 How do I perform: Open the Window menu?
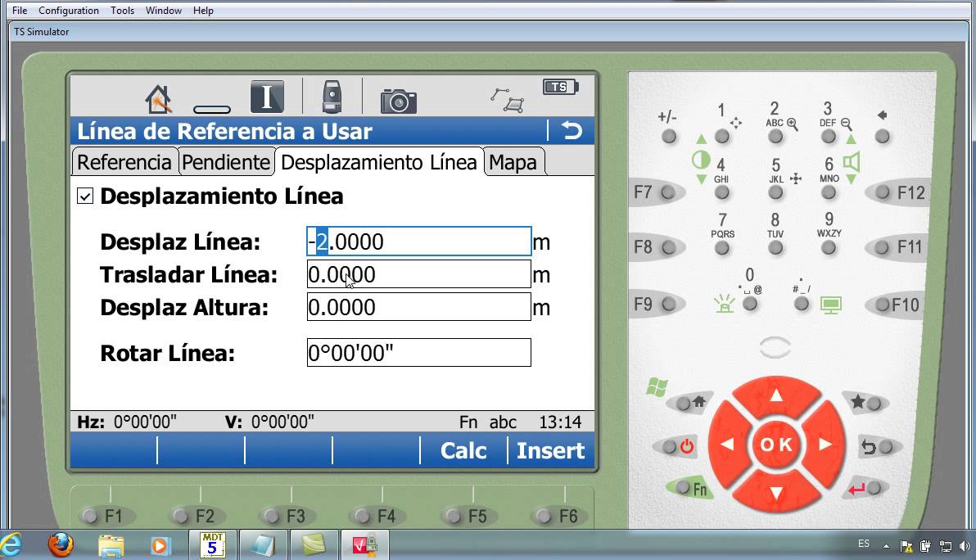click(x=164, y=11)
